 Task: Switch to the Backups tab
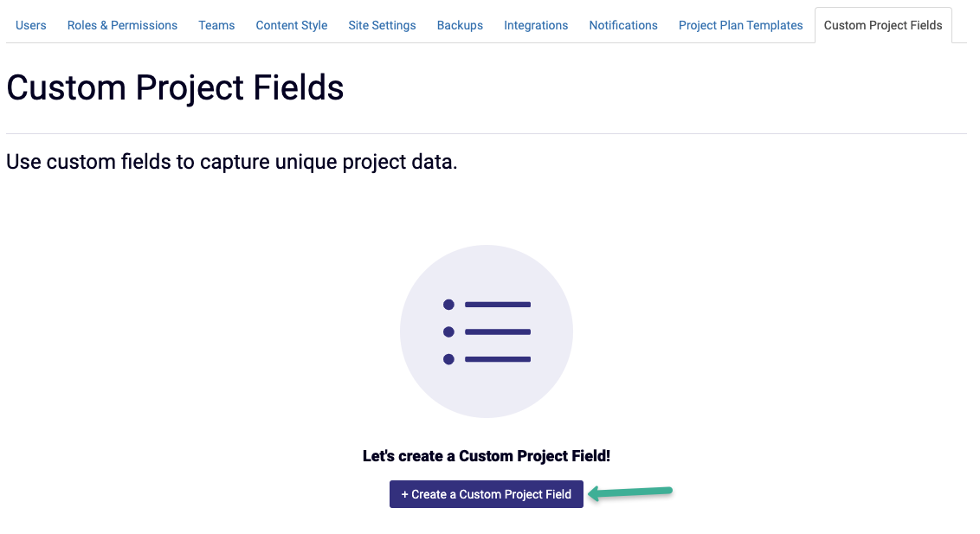click(x=460, y=26)
